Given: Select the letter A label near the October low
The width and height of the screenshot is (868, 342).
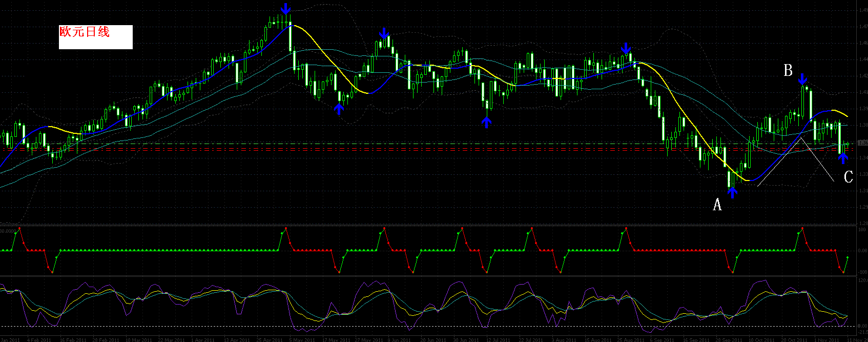Looking at the screenshot, I should pos(717,205).
